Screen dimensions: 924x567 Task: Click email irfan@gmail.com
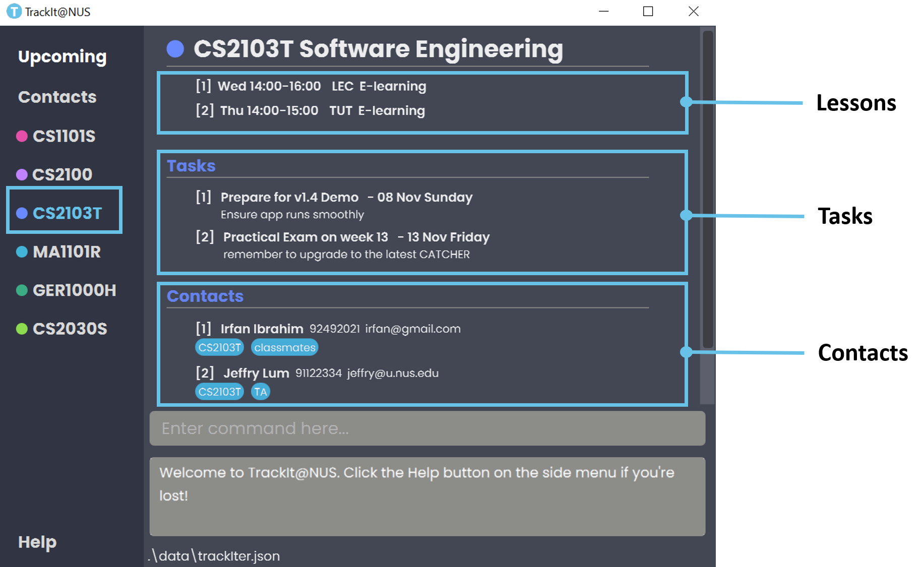413,329
